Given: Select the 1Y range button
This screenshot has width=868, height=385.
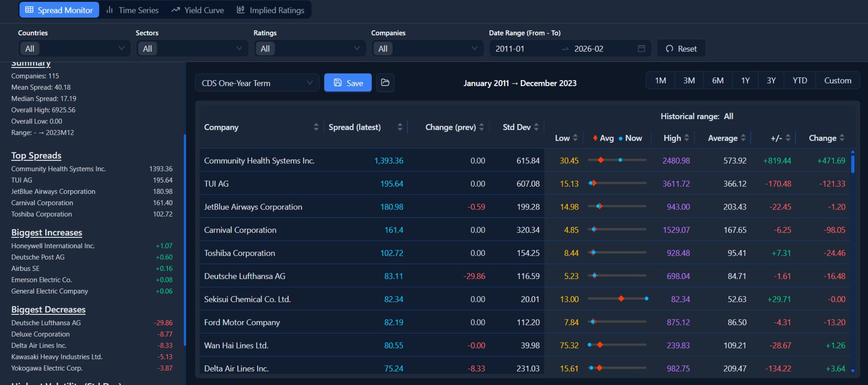Looking at the screenshot, I should click(745, 81).
